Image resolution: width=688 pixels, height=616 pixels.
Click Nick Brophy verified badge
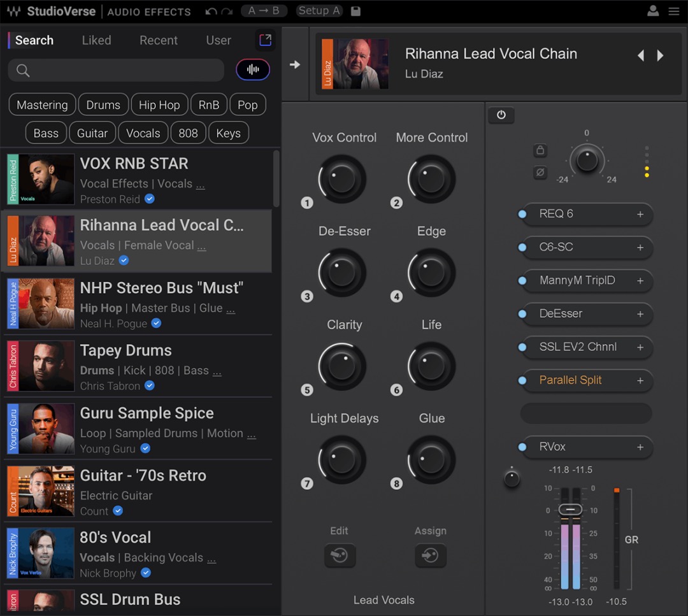coord(146,573)
